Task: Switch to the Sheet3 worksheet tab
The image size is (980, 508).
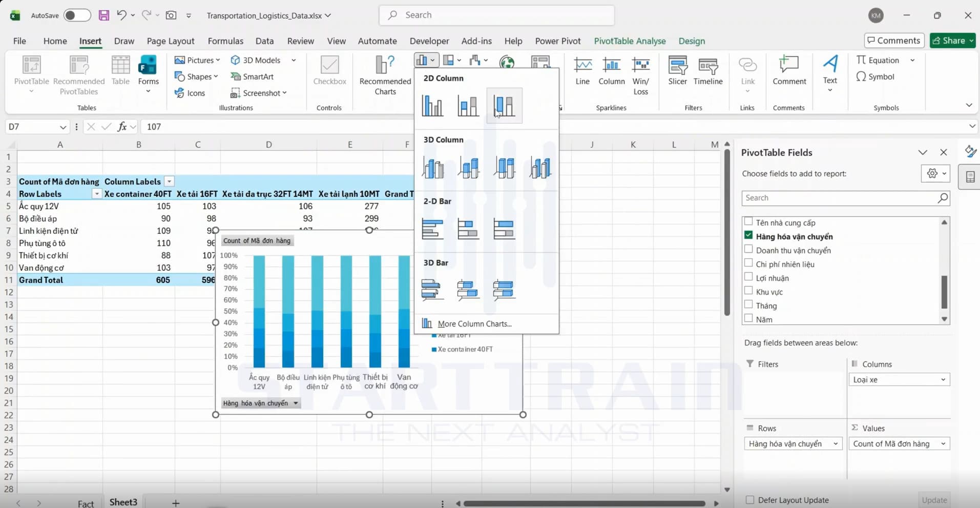Action: (123, 502)
